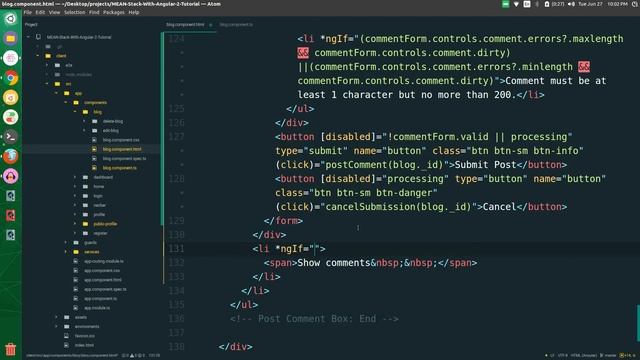Open the pink headphones app in dock

coord(11,176)
